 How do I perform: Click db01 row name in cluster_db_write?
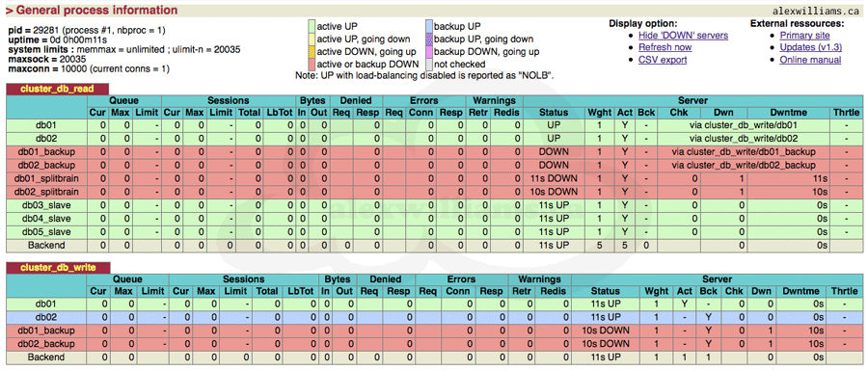pos(46,304)
